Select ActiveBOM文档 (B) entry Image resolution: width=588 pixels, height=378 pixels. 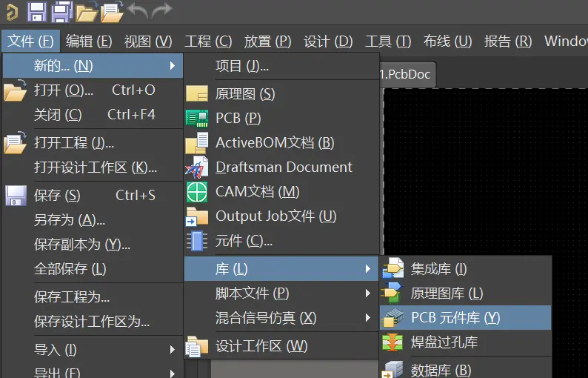(281, 142)
